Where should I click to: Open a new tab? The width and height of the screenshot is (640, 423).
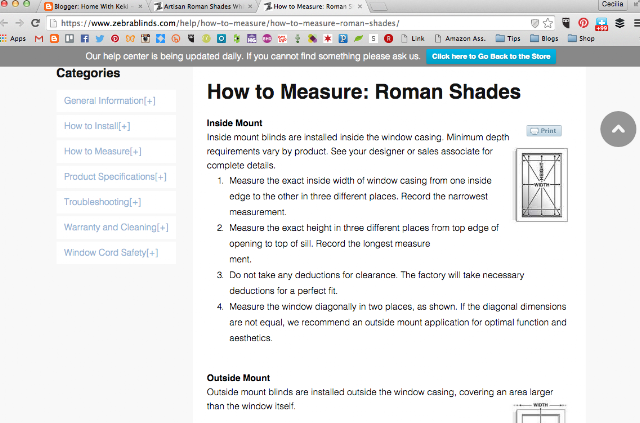(379, 7)
